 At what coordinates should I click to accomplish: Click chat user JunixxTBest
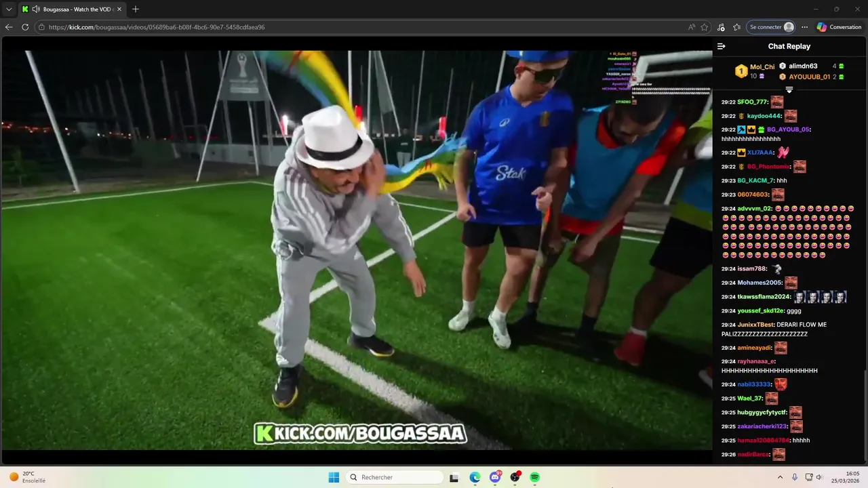[755, 325]
